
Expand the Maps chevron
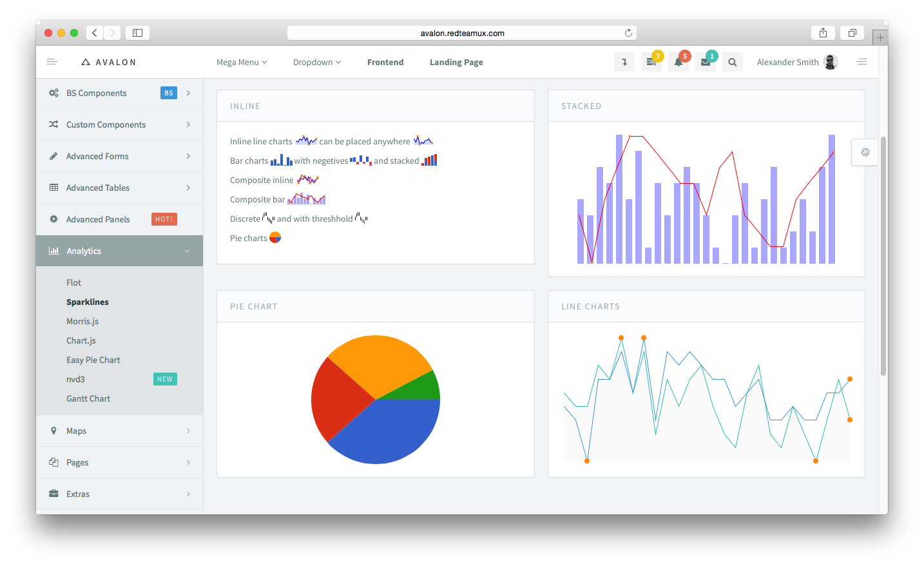188,431
